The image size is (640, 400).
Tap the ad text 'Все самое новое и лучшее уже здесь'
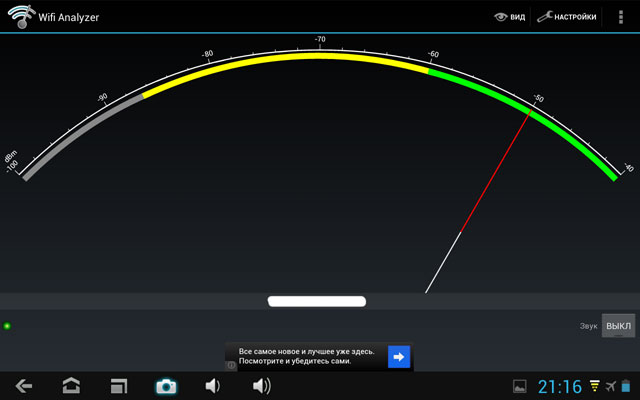tap(306, 351)
